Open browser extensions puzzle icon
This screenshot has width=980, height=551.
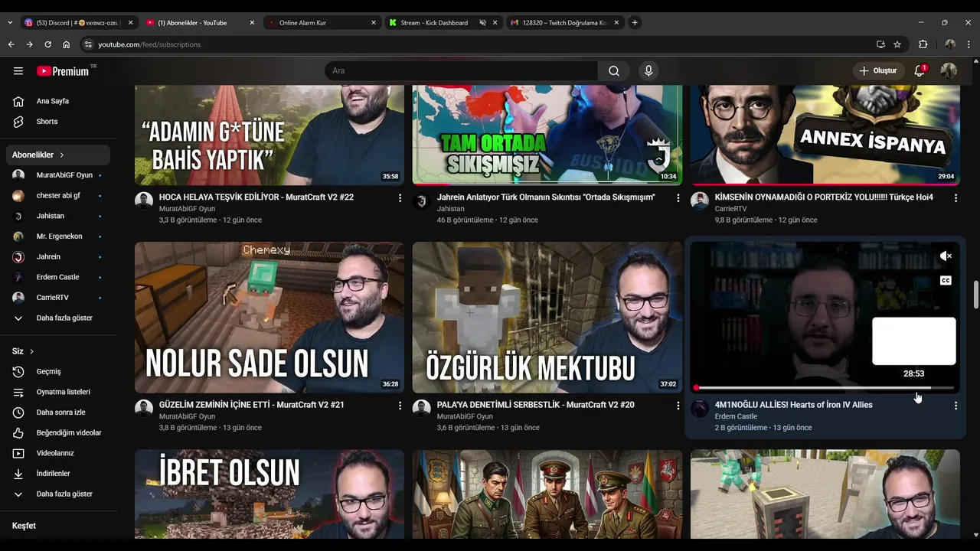pyautogui.click(x=923, y=44)
